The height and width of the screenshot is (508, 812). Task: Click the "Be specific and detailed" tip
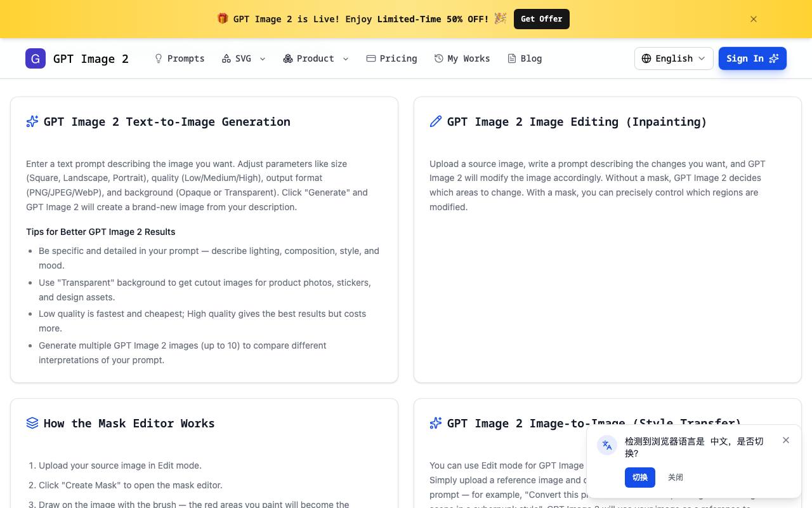pyautogui.click(x=209, y=258)
